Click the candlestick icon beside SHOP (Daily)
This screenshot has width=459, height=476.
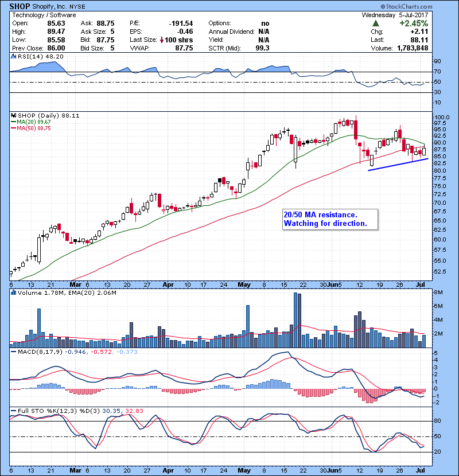tap(13, 115)
